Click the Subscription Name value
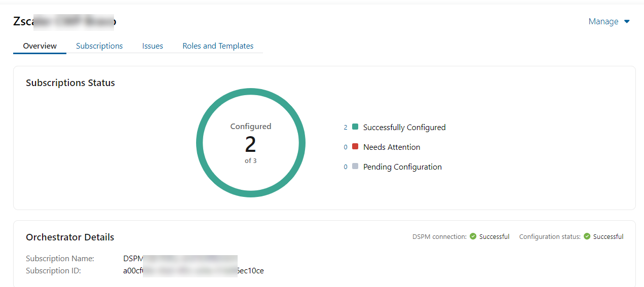The height and width of the screenshot is (287, 644). [x=180, y=259]
